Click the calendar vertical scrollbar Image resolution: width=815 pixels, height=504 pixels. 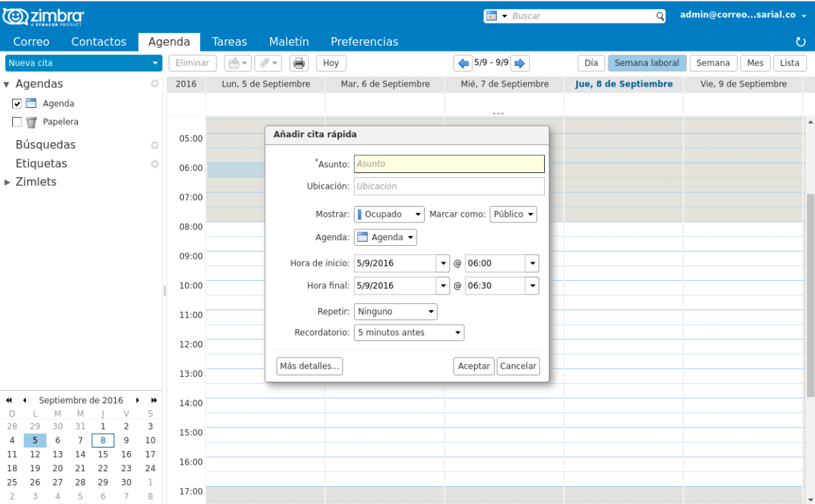[x=809, y=293]
